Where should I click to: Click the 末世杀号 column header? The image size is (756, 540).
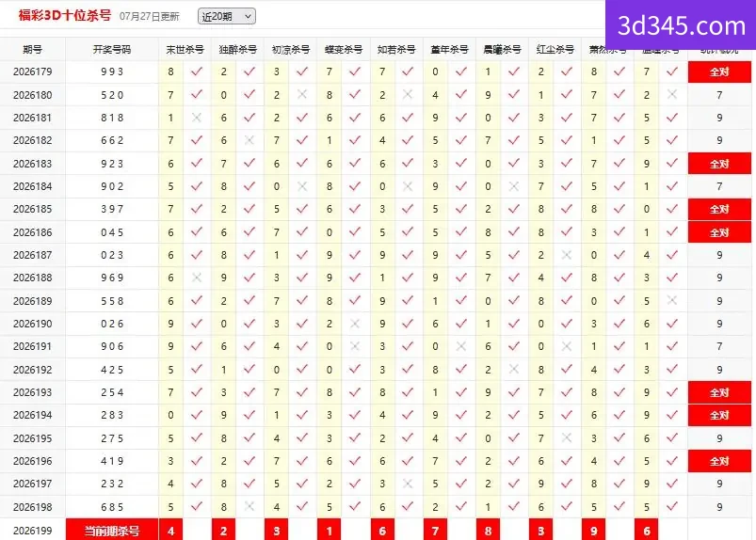click(x=185, y=49)
